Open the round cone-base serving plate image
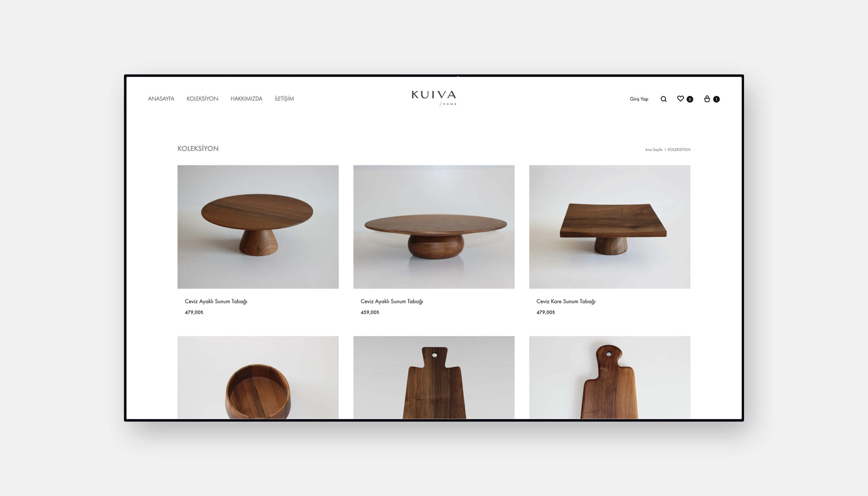Viewport: 868px width, 496px height. (x=258, y=227)
